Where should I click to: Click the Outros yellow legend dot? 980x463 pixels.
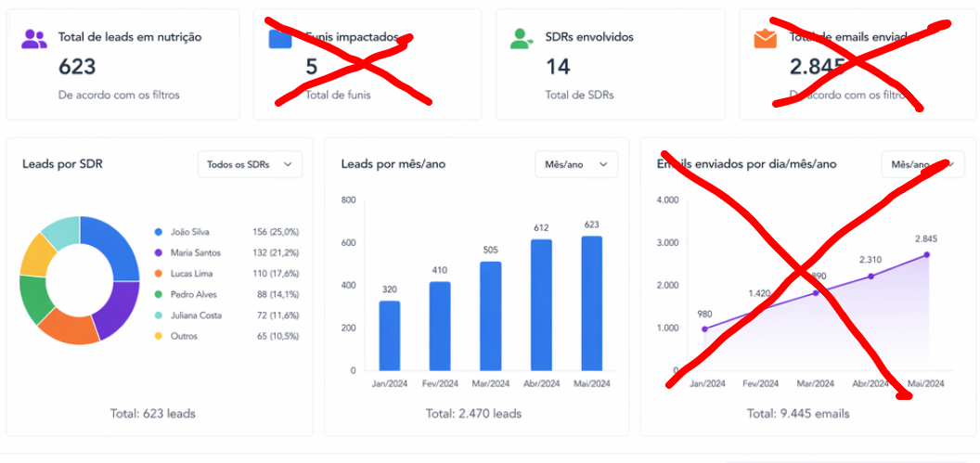pos(158,336)
